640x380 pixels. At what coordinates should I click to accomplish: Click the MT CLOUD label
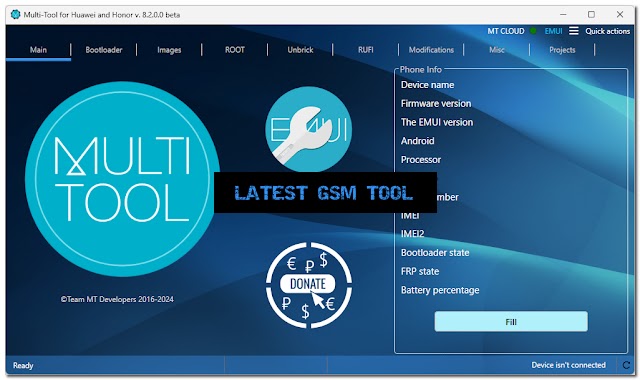pos(506,31)
